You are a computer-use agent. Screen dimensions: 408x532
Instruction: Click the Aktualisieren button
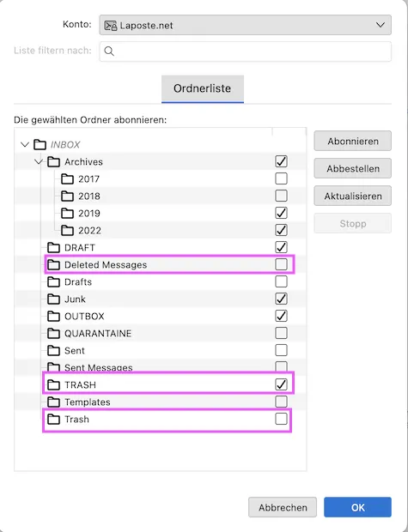pyautogui.click(x=353, y=196)
